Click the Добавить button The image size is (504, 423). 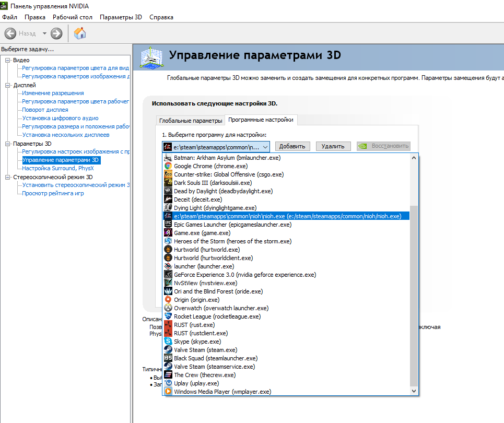point(292,146)
